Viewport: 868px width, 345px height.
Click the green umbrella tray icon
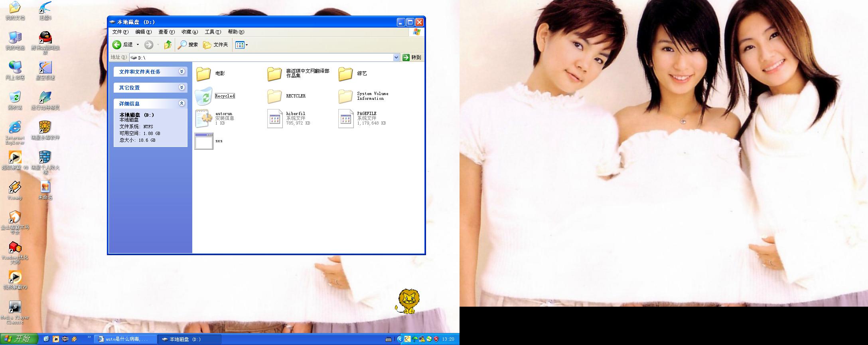pos(414,339)
